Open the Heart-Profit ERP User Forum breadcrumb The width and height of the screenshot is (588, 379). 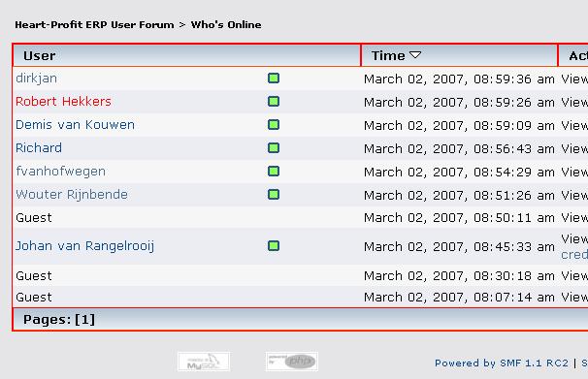point(94,25)
